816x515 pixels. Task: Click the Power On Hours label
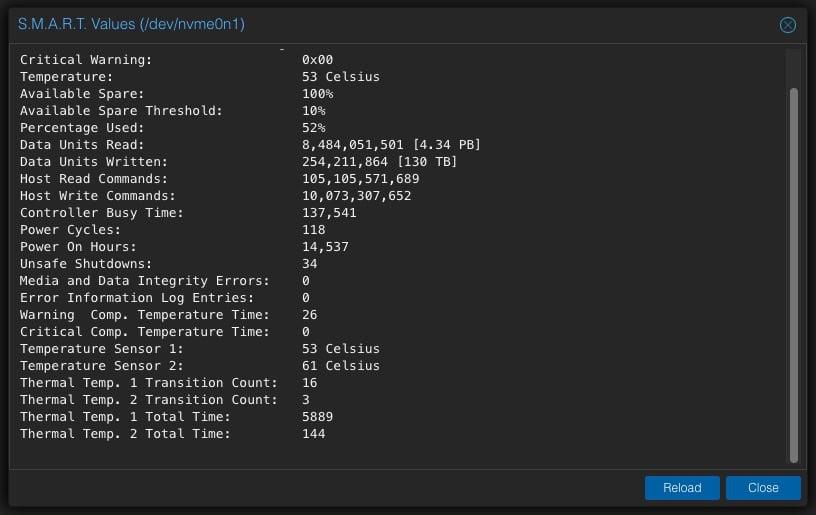pos(78,247)
